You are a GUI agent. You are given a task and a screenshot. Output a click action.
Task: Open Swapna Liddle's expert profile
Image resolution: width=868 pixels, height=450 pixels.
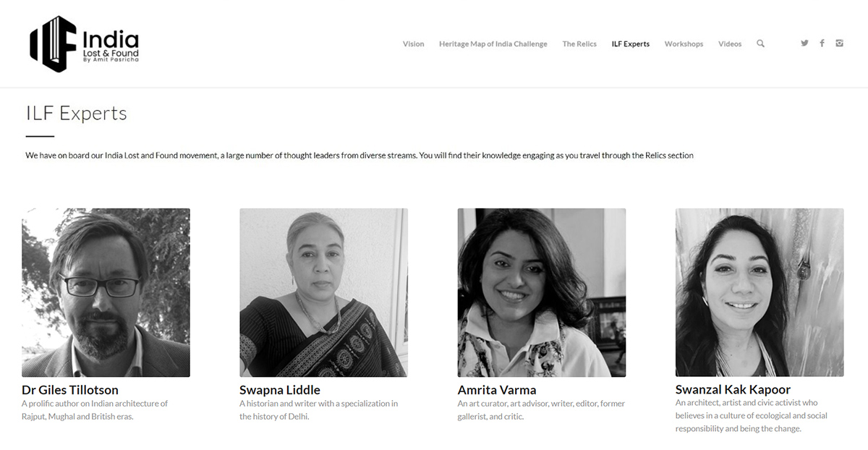point(280,389)
